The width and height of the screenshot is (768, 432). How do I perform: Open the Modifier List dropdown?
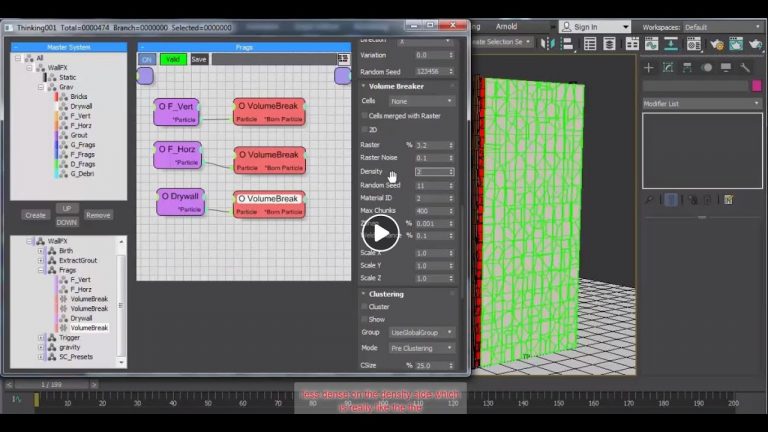click(702, 104)
